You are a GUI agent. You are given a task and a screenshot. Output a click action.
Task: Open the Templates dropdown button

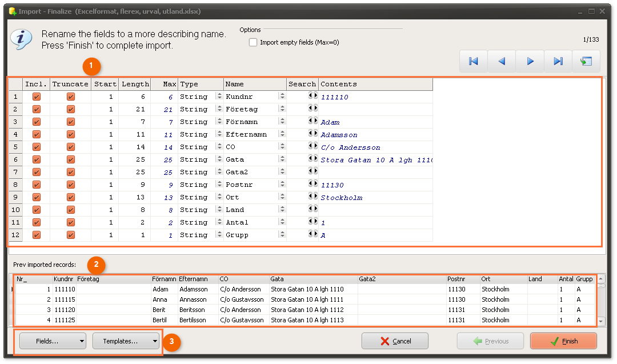126,341
